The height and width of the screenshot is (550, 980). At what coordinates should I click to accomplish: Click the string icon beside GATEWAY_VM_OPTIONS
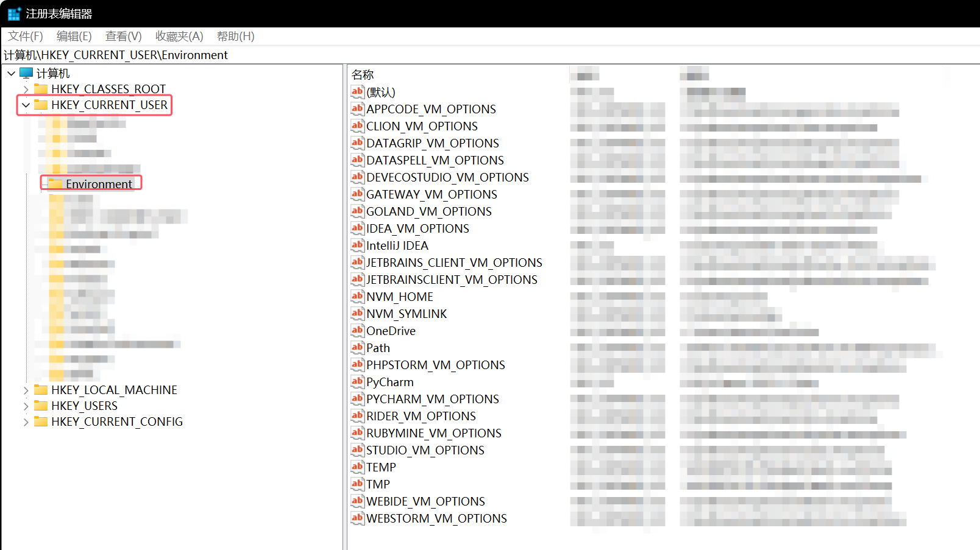358,194
